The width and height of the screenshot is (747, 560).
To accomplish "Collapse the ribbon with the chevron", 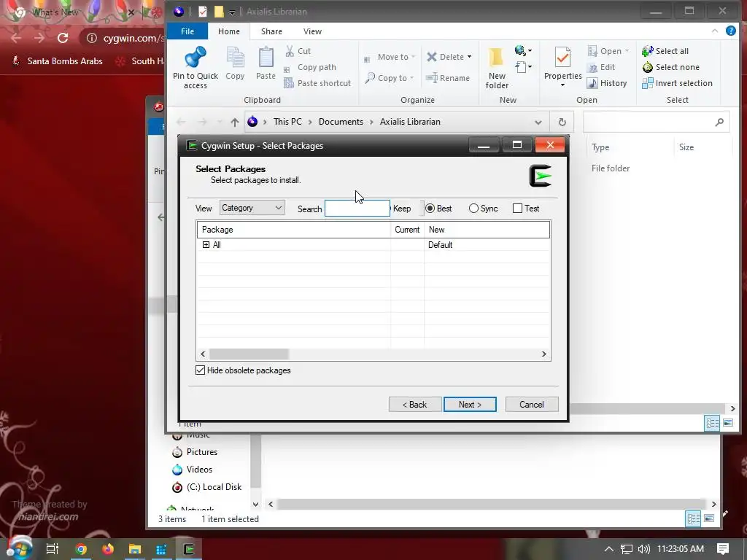I will [x=715, y=31].
